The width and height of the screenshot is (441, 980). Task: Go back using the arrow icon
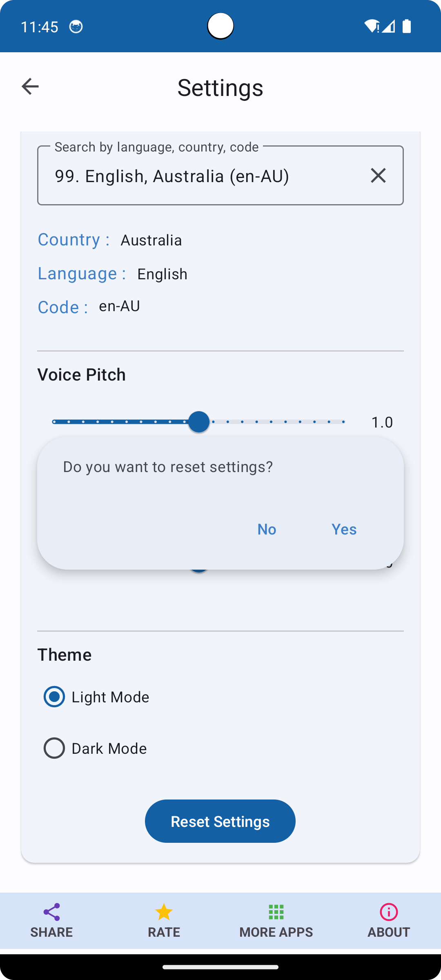tap(30, 87)
